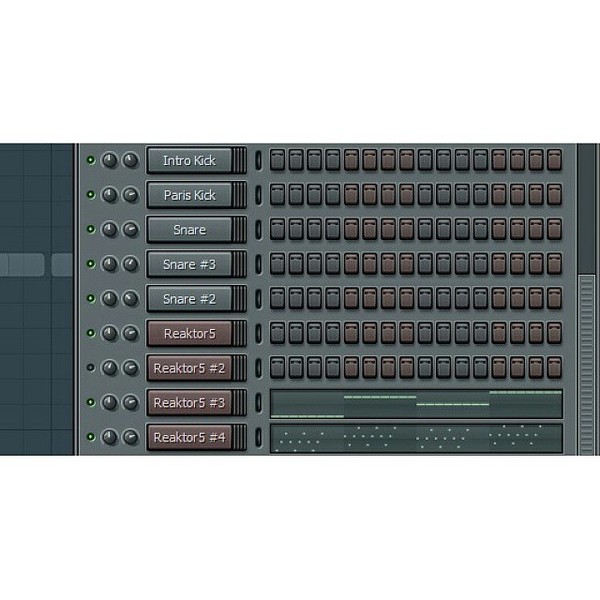Mute the Reaktor5 #3 channel
The image size is (600, 600).
91,402
